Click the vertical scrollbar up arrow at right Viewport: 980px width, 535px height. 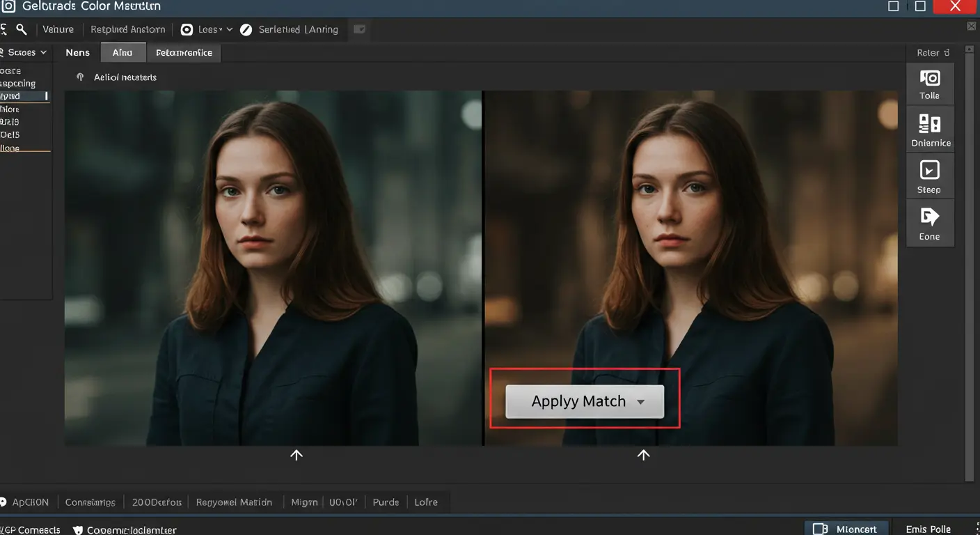tap(970, 51)
